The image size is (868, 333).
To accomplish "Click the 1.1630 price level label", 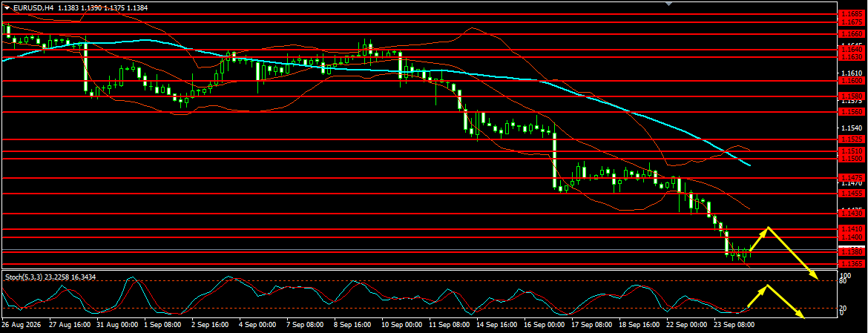I will tap(851, 57).
